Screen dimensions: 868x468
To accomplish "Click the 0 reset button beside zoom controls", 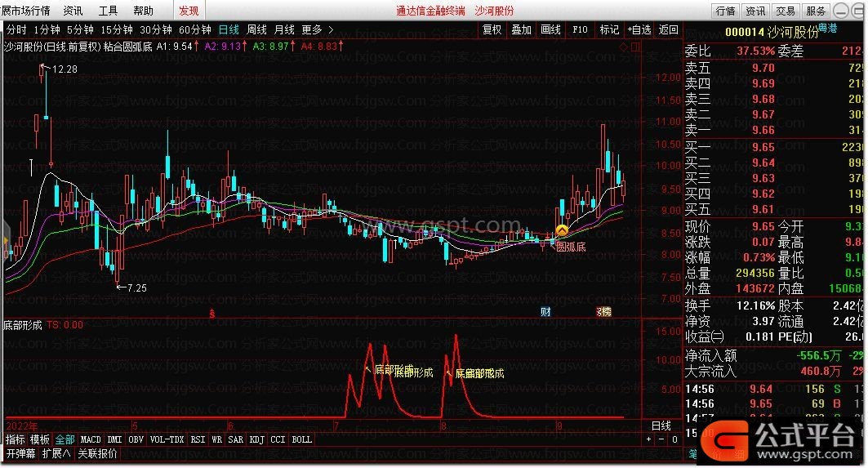I will click(674, 439).
